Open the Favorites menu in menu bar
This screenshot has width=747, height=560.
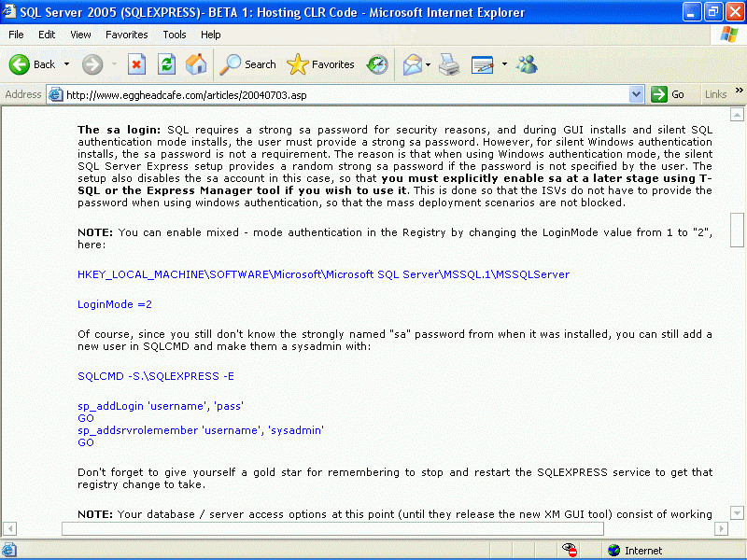(x=126, y=35)
